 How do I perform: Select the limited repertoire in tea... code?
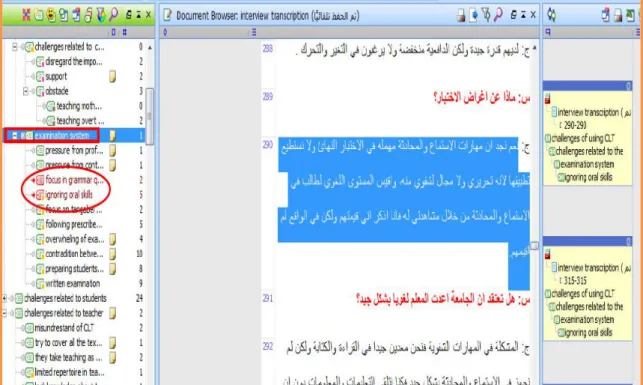tap(69, 372)
